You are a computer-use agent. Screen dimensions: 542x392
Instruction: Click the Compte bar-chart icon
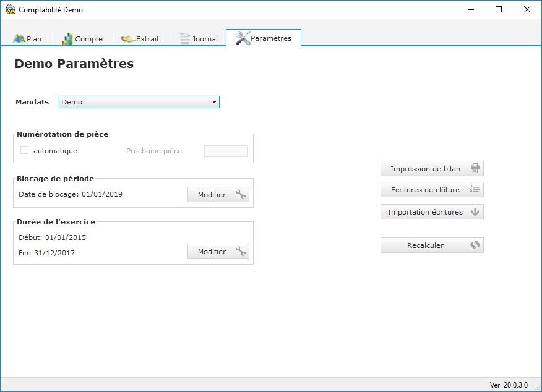click(67, 39)
